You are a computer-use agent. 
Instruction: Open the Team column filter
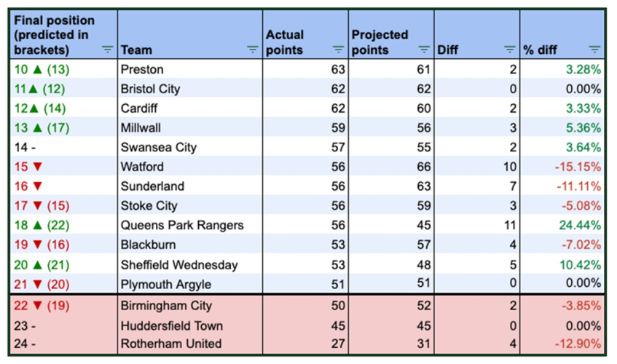[x=253, y=50]
